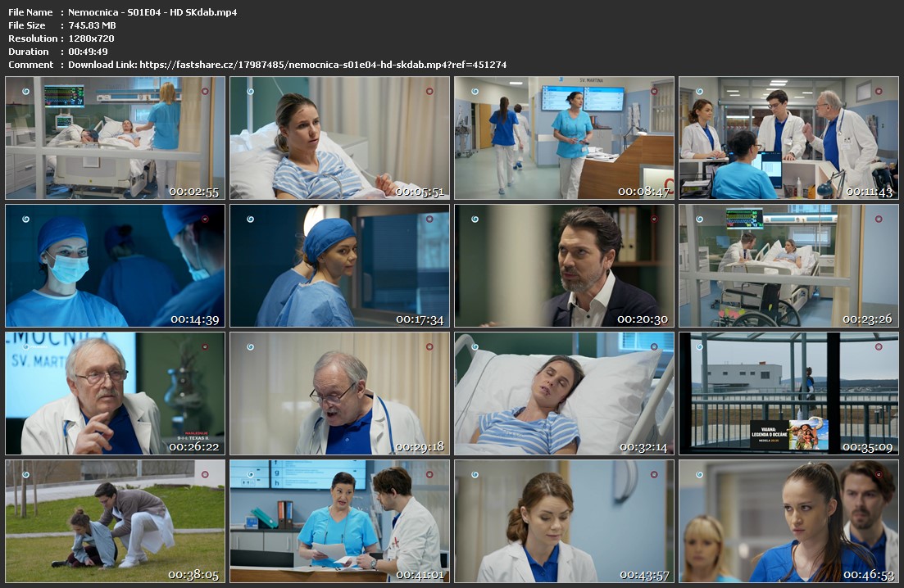The image size is (904, 588).
Task: Select the outdoor grass scene at 00:38:05
Action: (115, 521)
